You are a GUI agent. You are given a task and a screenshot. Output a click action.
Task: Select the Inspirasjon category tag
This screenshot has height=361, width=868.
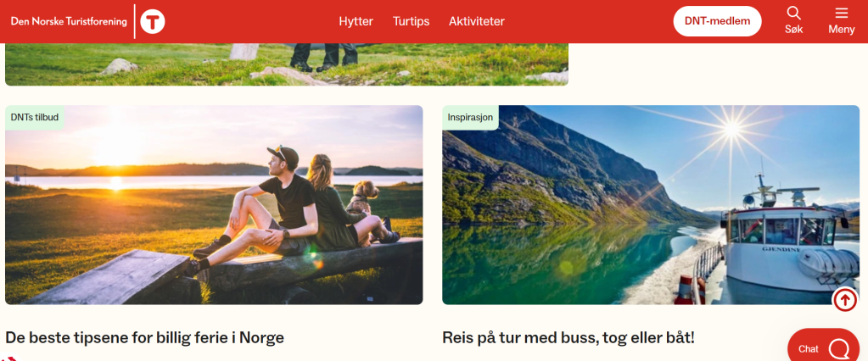point(471,117)
